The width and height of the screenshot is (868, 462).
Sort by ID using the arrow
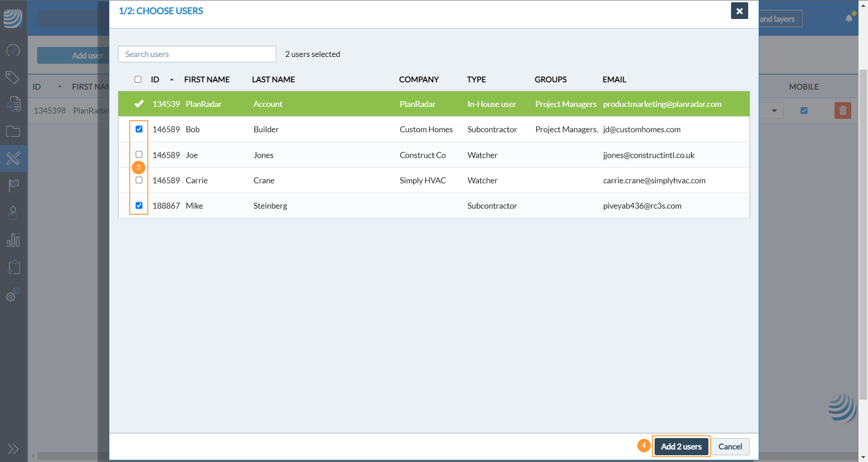tap(172, 80)
